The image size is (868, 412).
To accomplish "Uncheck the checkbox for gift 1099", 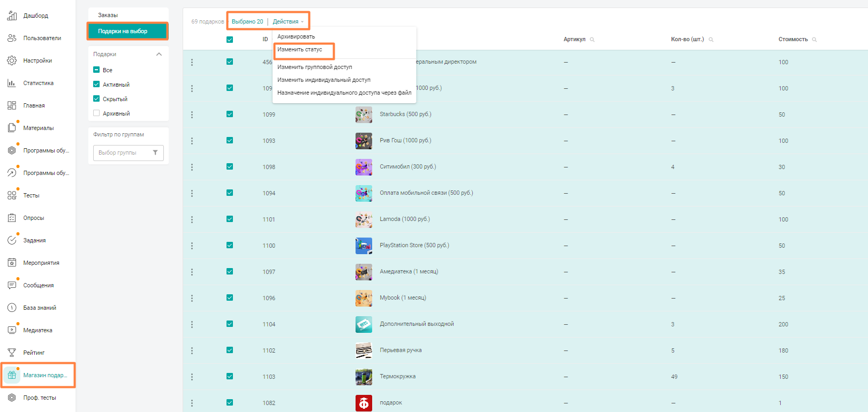I will 230,114.
